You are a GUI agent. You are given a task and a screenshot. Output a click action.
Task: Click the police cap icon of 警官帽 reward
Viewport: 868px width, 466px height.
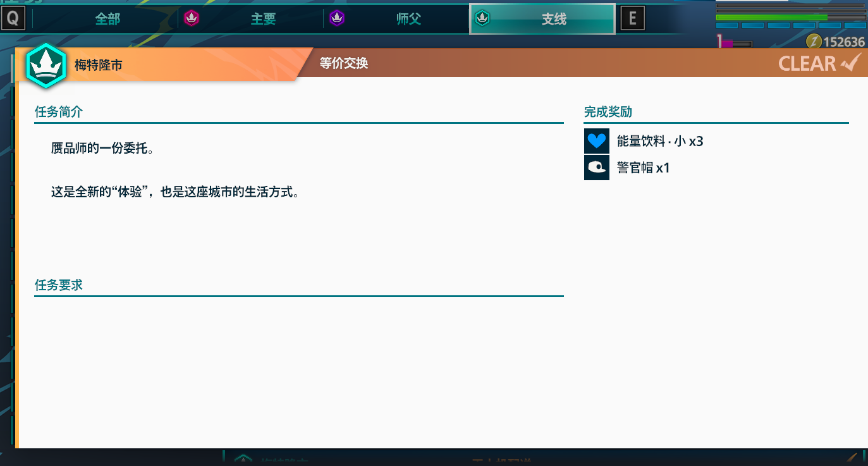(x=596, y=167)
